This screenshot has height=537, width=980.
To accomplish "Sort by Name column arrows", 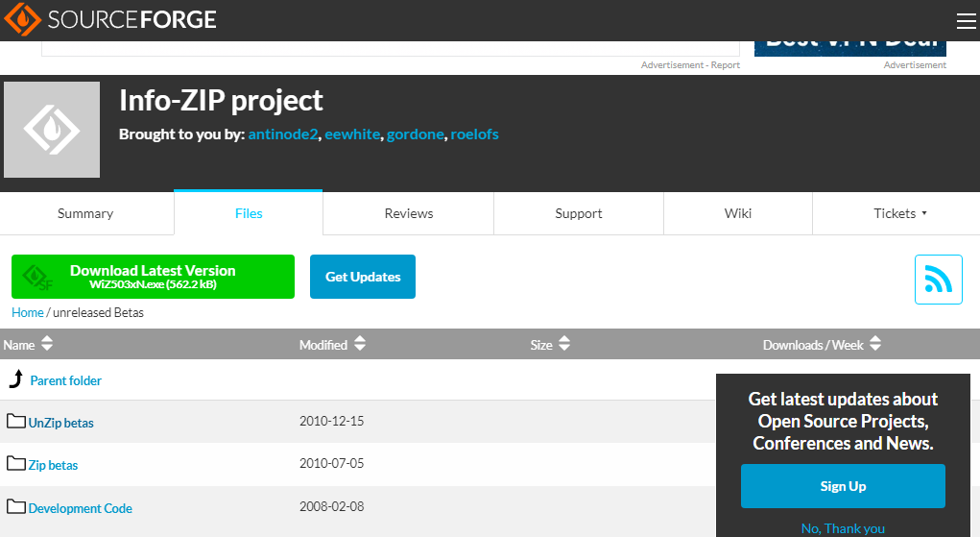I will pyautogui.click(x=47, y=343).
